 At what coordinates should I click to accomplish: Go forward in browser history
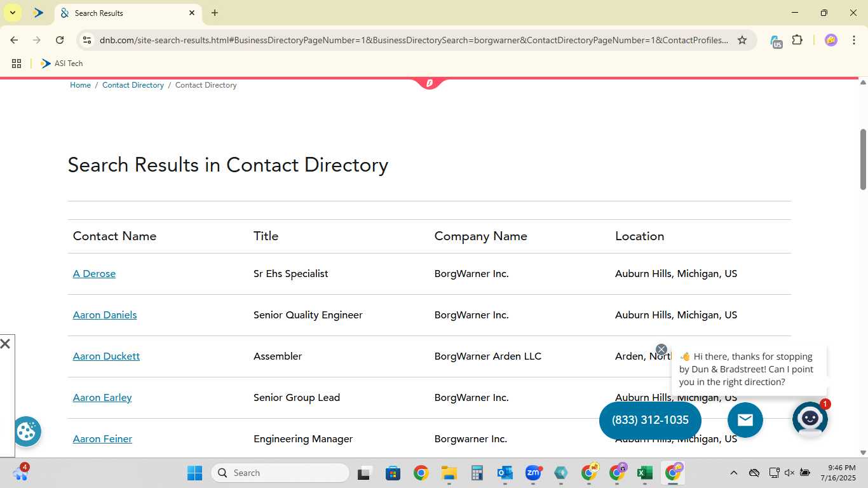click(x=37, y=40)
